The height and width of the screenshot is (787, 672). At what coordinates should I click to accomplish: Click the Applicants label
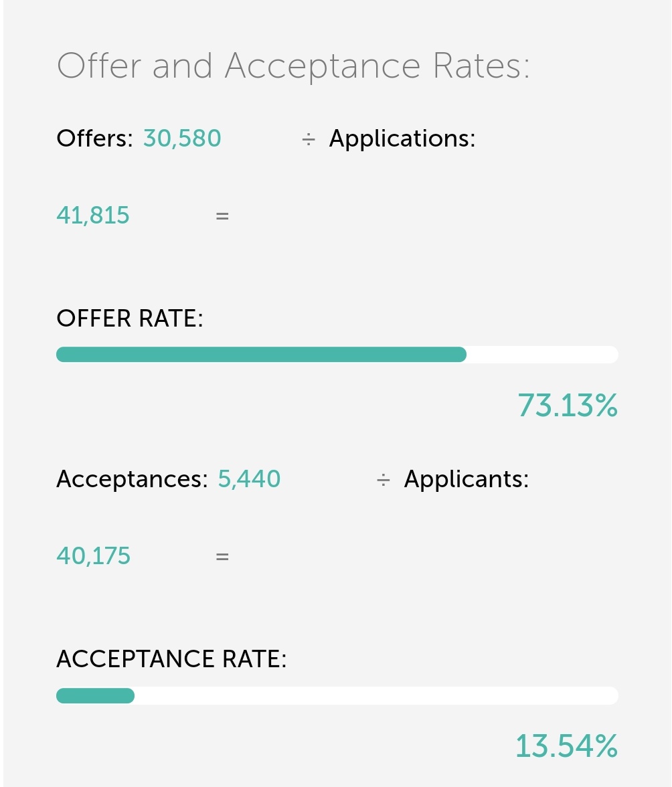pos(467,479)
